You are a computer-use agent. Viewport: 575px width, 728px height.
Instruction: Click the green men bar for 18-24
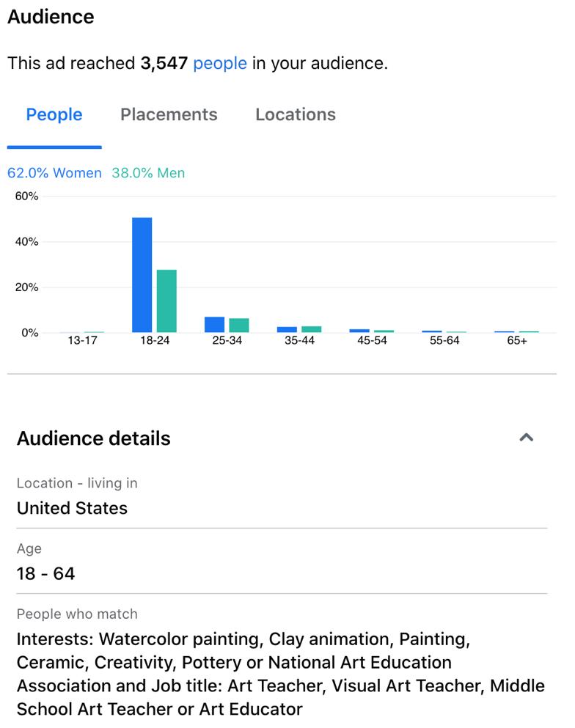coord(166,301)
